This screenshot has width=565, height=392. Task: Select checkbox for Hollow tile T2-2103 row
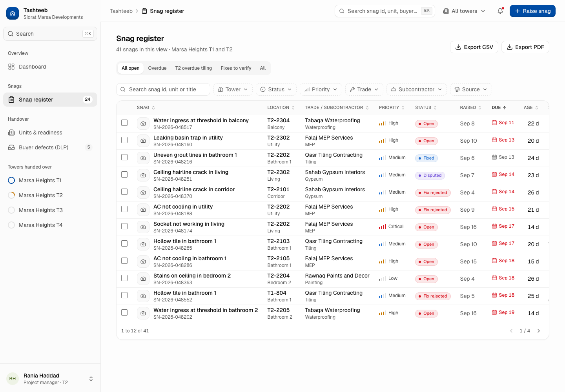[x=124, y=243]
